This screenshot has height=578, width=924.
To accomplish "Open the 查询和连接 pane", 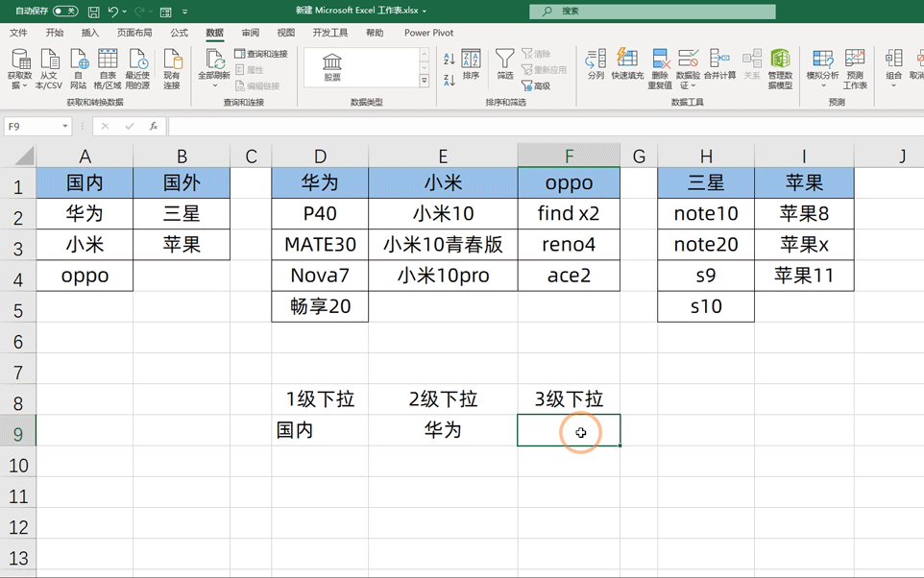I will pos(261,54).
